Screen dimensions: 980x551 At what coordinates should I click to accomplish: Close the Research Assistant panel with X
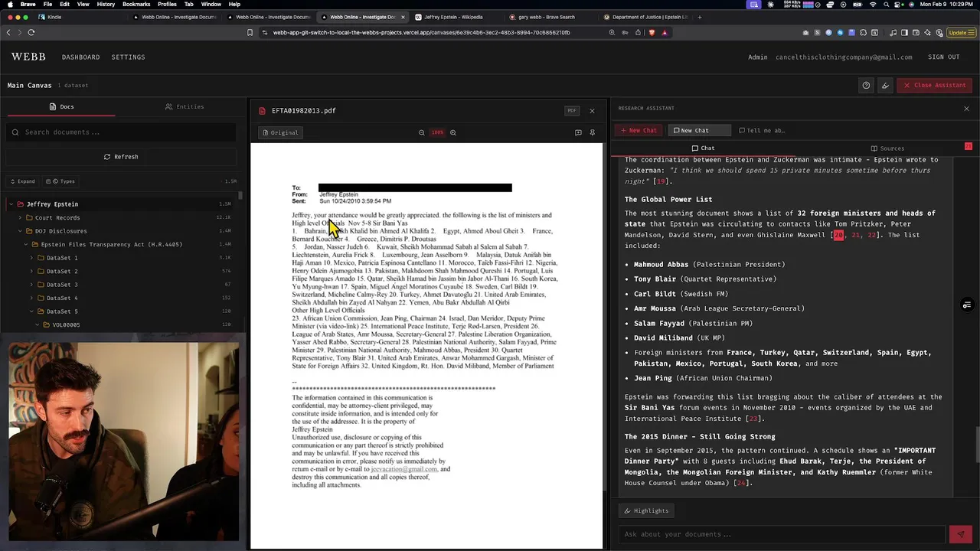pos(966,109)
